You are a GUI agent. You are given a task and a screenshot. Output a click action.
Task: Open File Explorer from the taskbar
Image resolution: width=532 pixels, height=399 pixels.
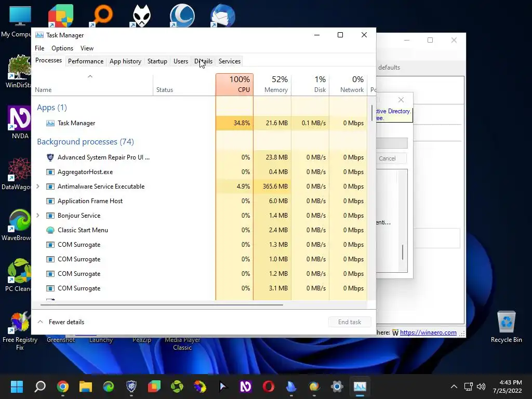click(x=86, y=387)
